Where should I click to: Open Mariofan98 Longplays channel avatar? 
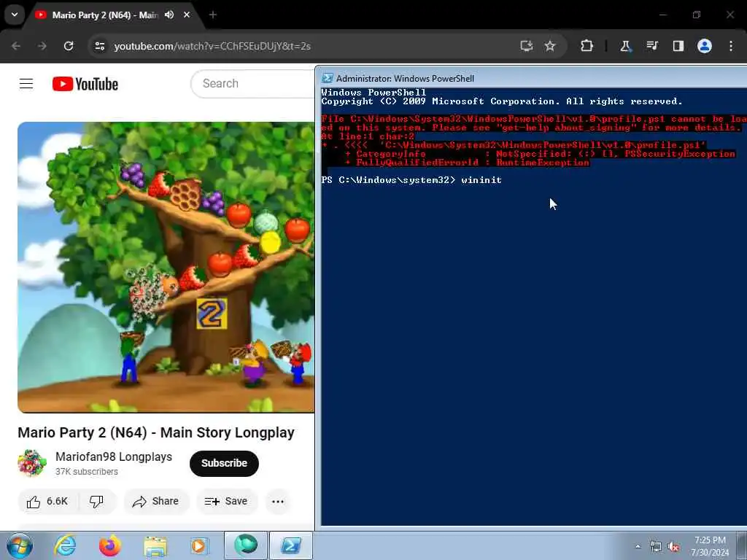pyautogui.click(x=32, y=463)
